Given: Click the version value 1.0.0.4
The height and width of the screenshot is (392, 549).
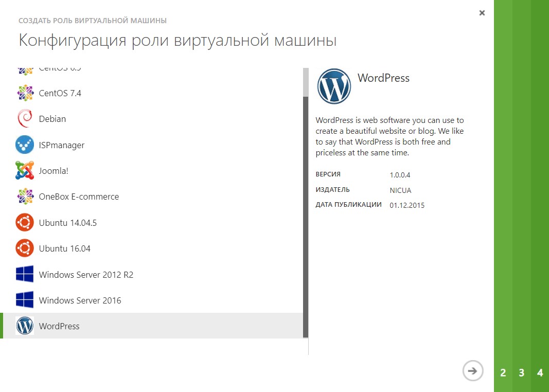Looking at the screenshot, I should click(x=400, y=175).
